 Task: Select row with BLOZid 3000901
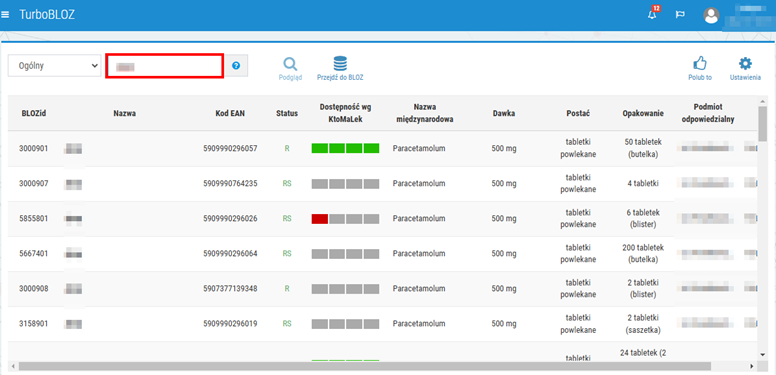[x=382, y=148]
